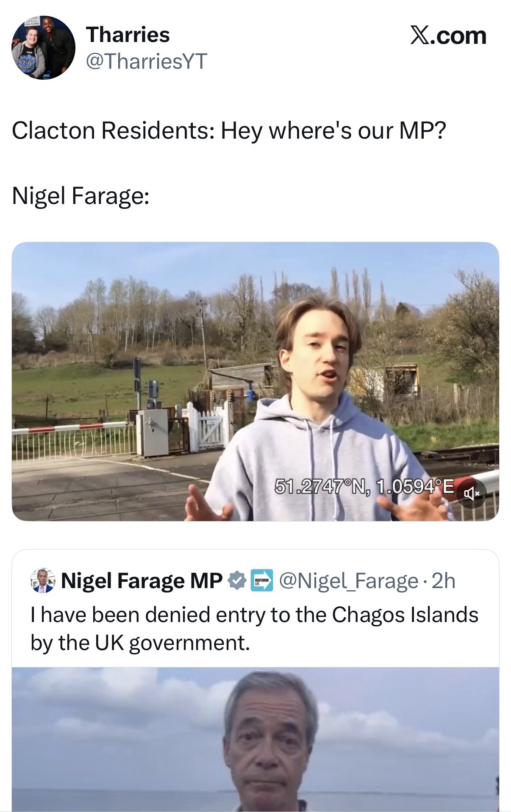Click Nigel Farage's blue verified badge

pos(237,580)
